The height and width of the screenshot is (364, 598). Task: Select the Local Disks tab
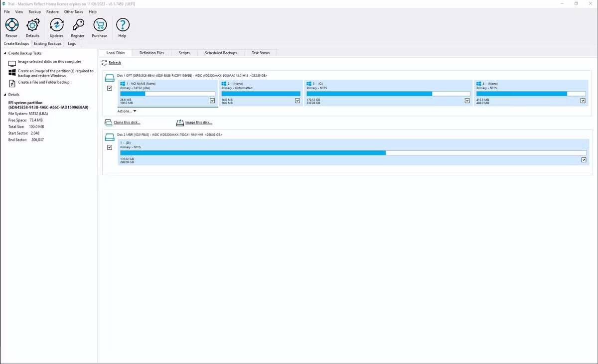(x=116, y=53)
